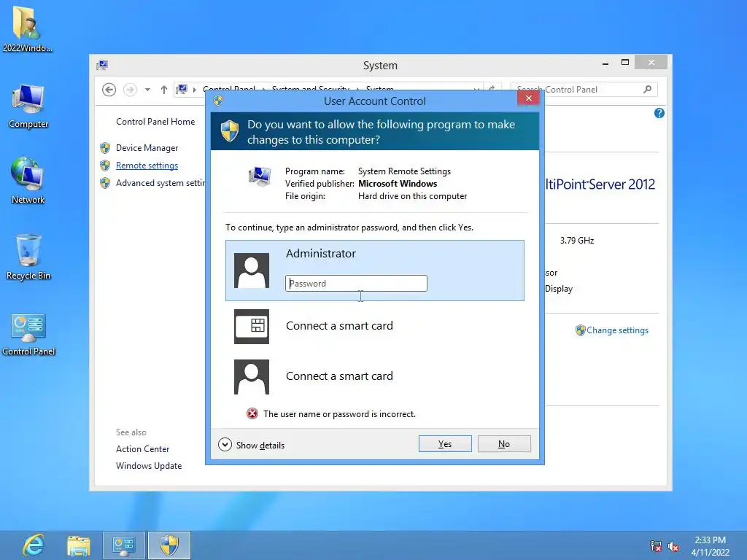This screenshot has width=747, height=560.
Task: Click the Yes button
Action: pyautogui.click(x=445, y=444)
